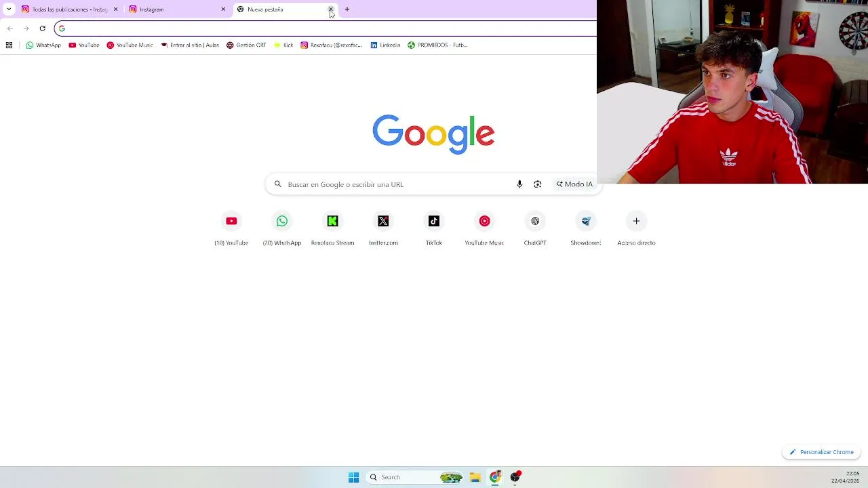
Task: Open the YouTube bookmark
Action: 84,45
